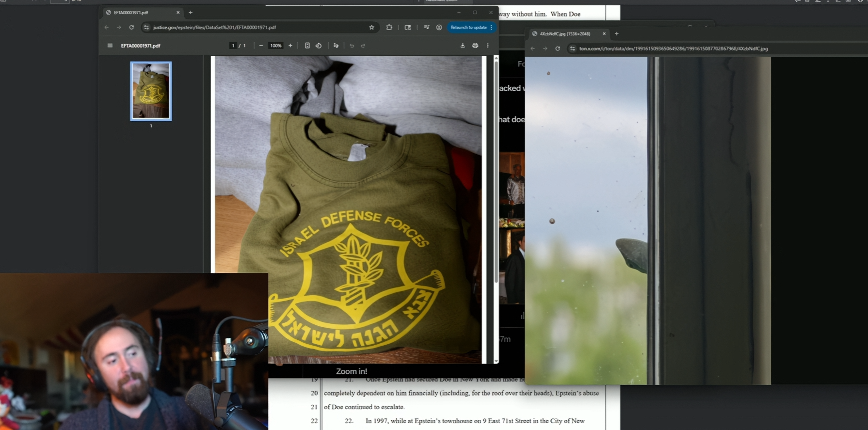Reload the EFTA00001971.pdf page
This screenshot has width=868, height=430.
[131, 28]
